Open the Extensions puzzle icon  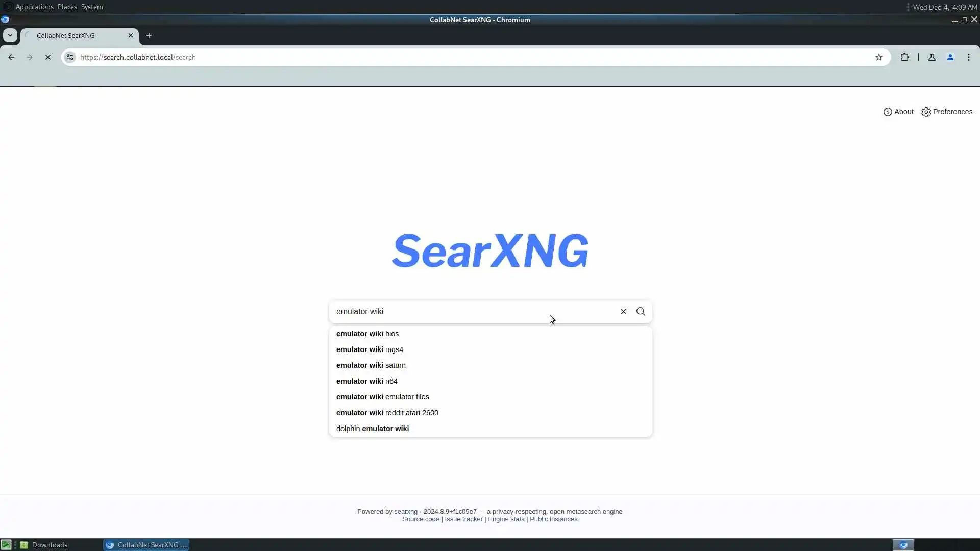(904, 57)
